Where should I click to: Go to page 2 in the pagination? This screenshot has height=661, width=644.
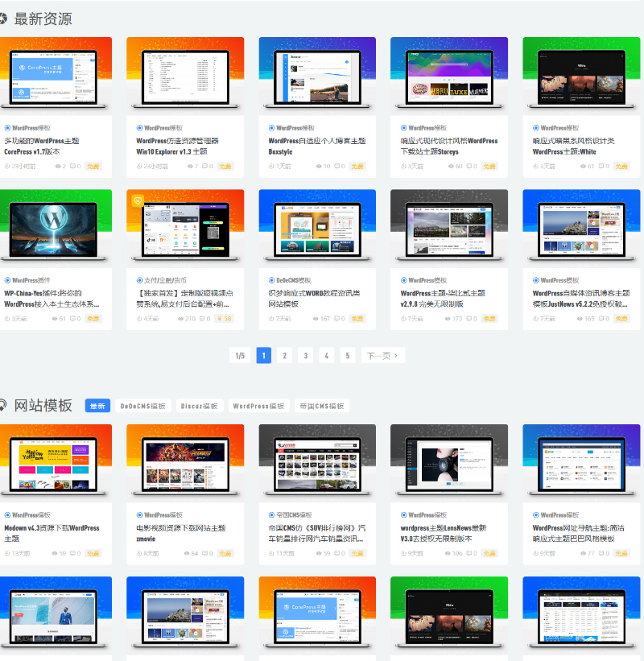(x=284, y=355)
